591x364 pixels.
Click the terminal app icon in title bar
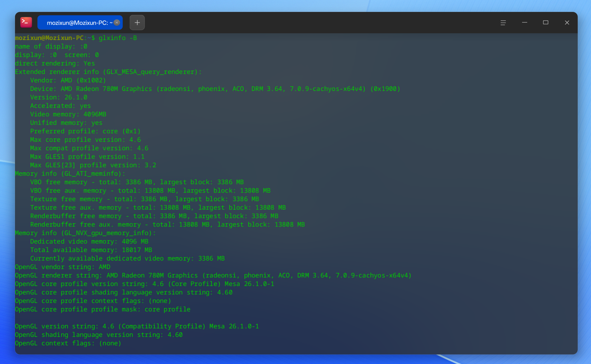[x=26, y=22]
